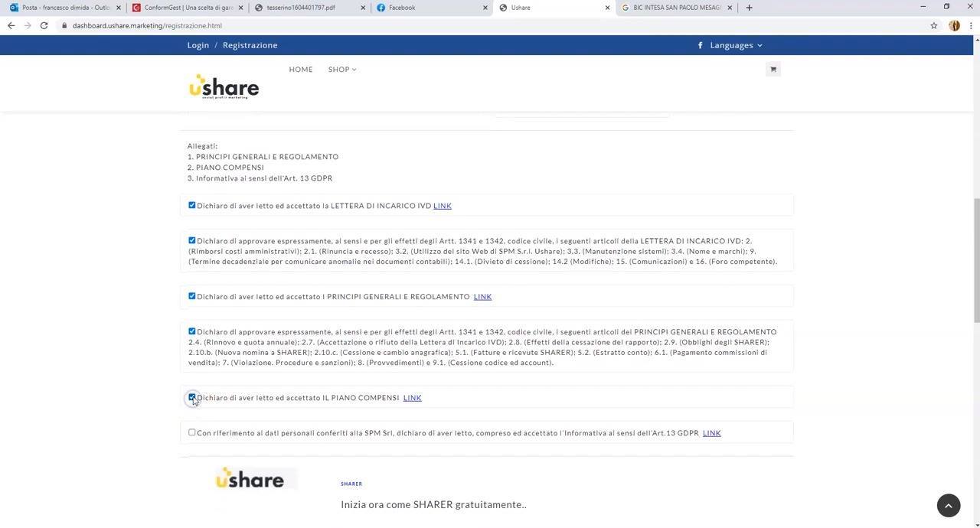The image size is (980, 528).
Task: Close the tesserino PDF tab
Action: (x=363, y=8)
